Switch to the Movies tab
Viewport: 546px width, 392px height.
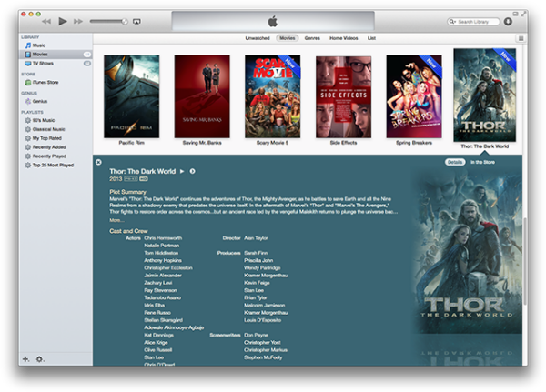click(288, 38)
